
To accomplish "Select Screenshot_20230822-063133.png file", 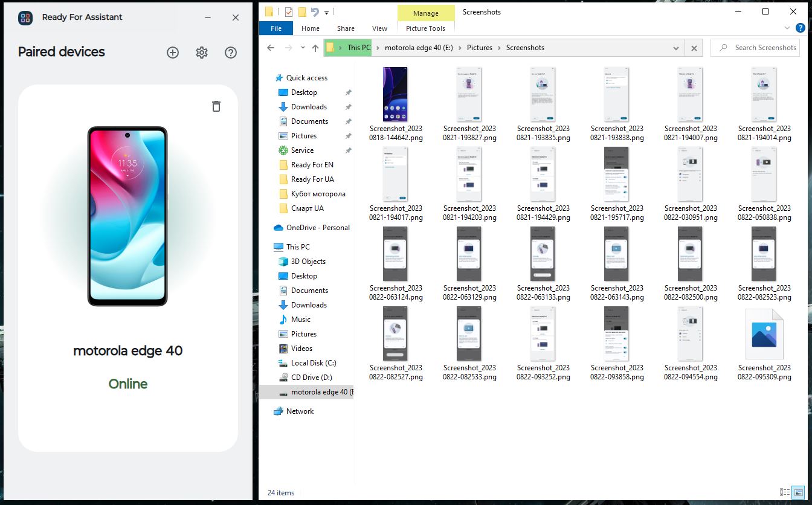I will 543,264.
